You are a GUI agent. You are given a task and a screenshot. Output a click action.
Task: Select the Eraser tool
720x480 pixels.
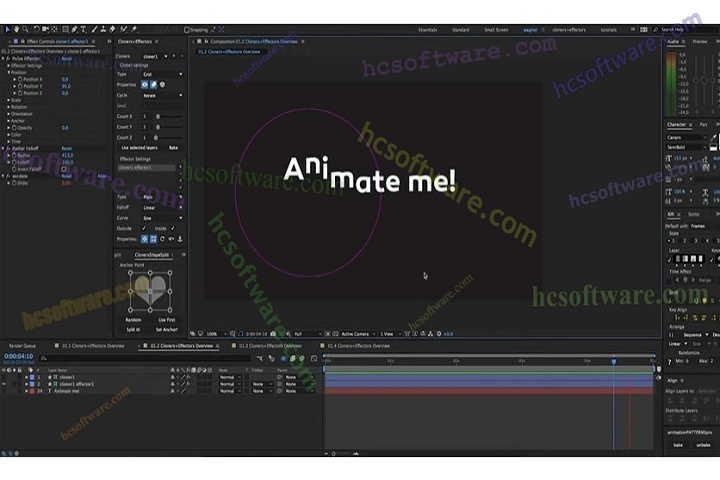pyautogui.click(x=112, y=29)
